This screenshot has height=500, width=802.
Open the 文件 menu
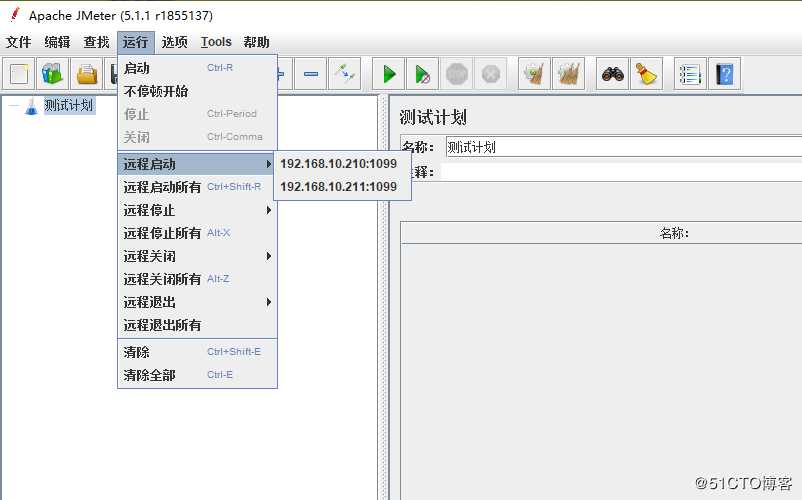pyautogui.click(x=18, y=42)
